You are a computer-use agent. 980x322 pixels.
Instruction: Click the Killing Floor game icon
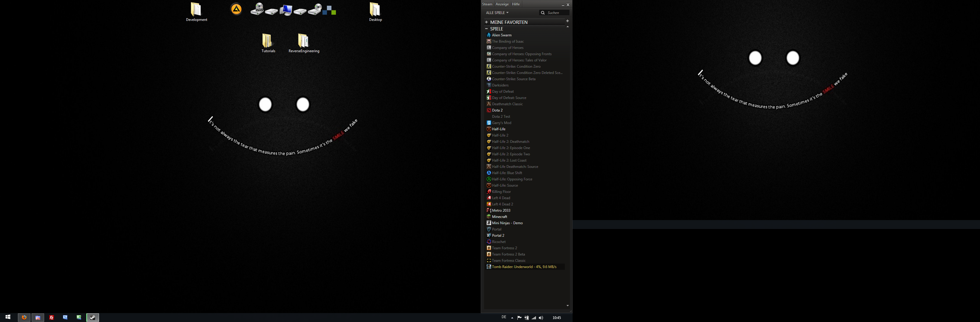tap(489, 192)
